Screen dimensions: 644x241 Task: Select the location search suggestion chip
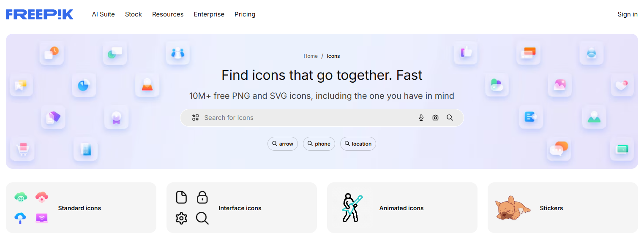click(x=358, y=144)
